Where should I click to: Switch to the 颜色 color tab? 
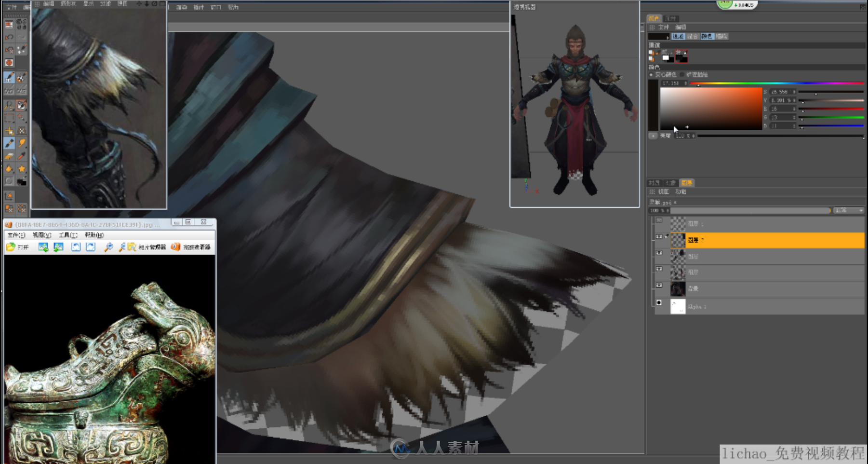[x=654, y=18]
